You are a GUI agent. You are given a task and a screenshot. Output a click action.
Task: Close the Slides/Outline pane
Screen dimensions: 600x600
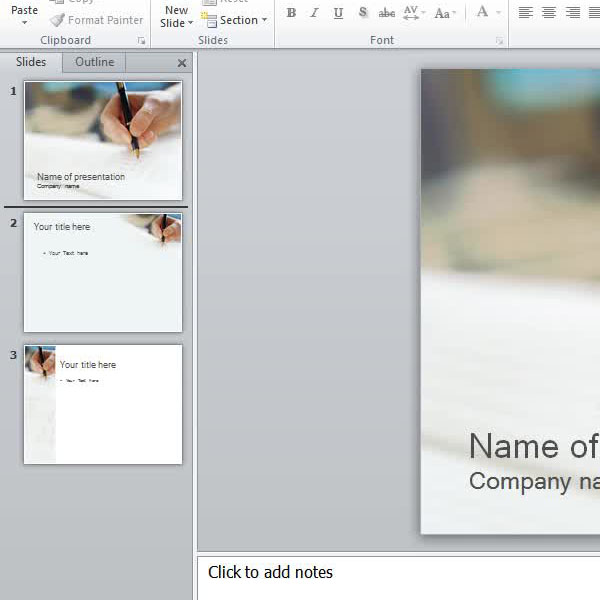point(182,63)
